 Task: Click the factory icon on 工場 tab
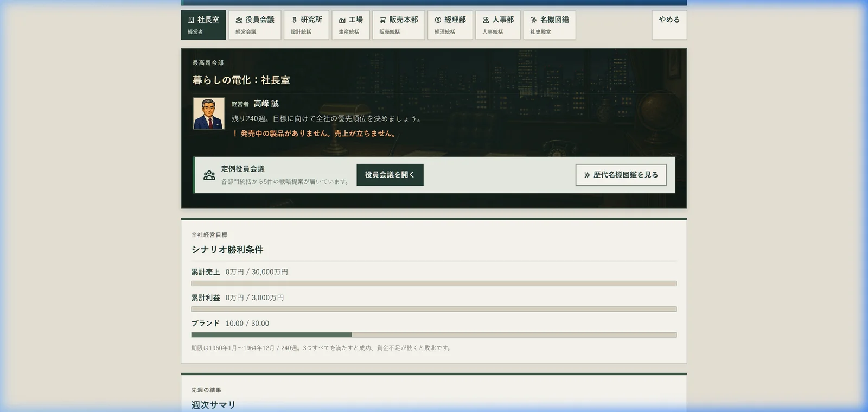tap(342, 20)
